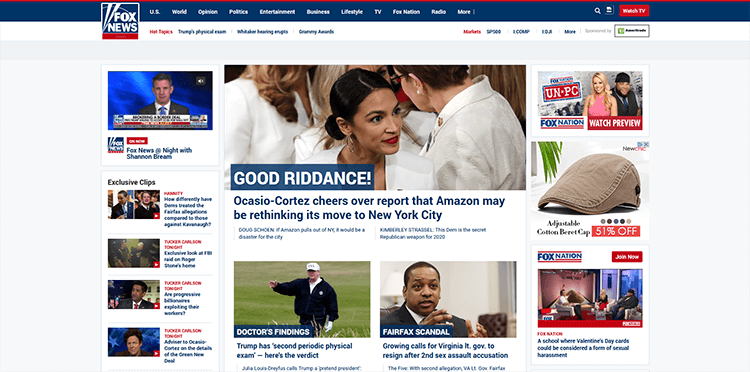The height and width of the screenshot is (372, 750).
Task: Click the red Watch TV button
Action: tap(634, 11)
